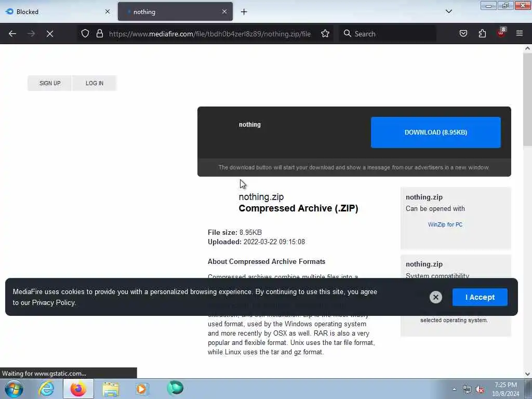Accept cookies with I Accept button
Image resolution: width=532 pixels, height=399 pixels.
pos(480,297)
